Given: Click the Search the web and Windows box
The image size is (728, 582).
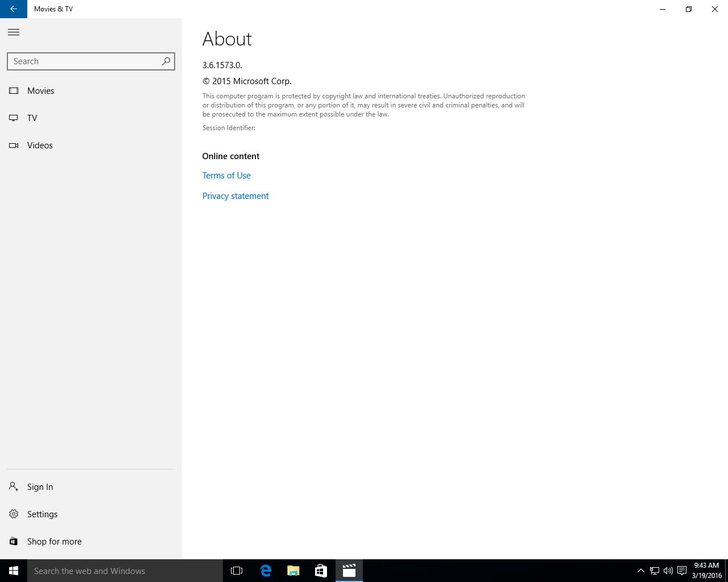Looking at the screenshot, I should tap(125, 571).
